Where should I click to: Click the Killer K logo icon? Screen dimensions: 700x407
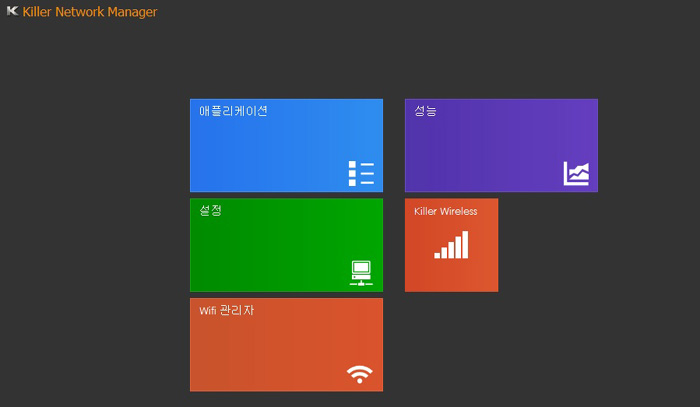click(x=12, y=11)
